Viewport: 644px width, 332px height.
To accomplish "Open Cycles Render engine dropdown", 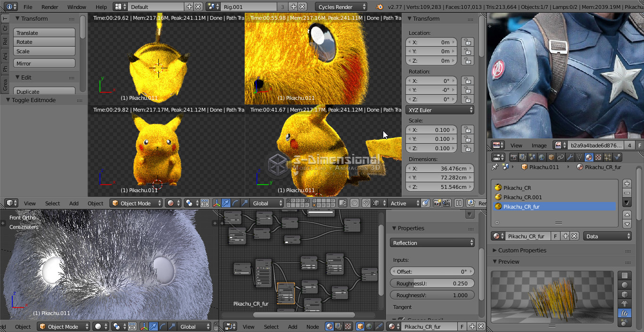I will (x=341, y=7).
